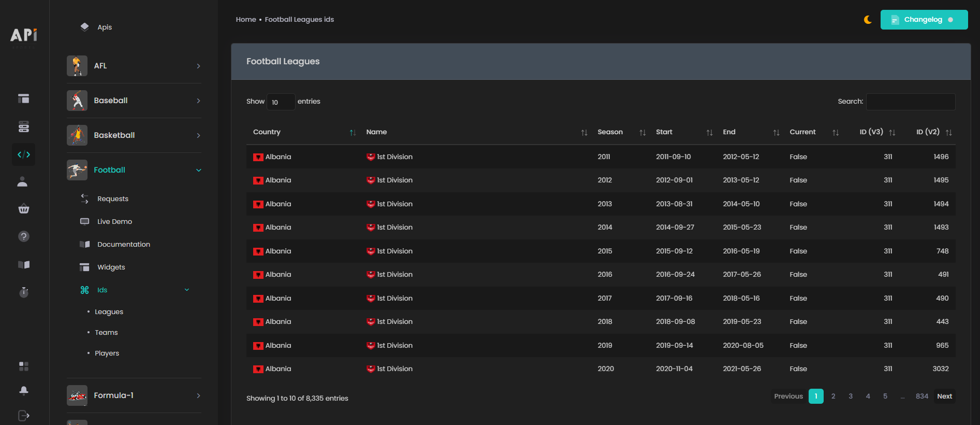The width and height of the screenshot is (980, 425).
Task: Sort by Season column arrows
Action: 642,133
